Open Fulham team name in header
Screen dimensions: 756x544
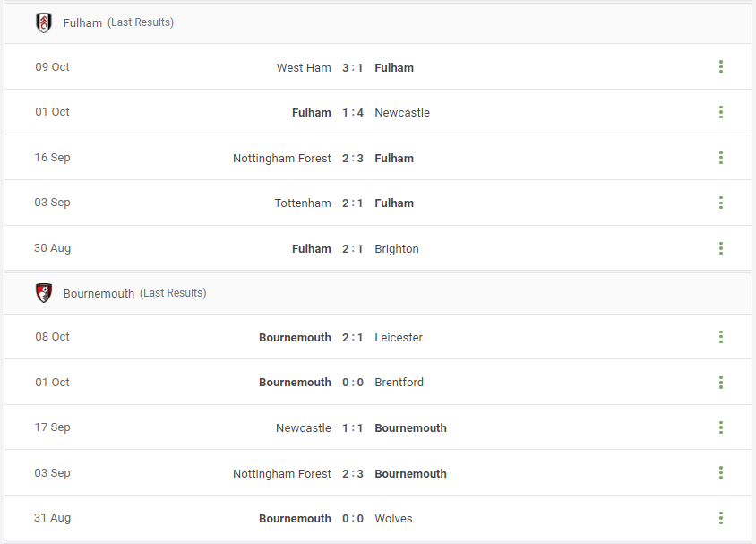[x=82, y=22]
